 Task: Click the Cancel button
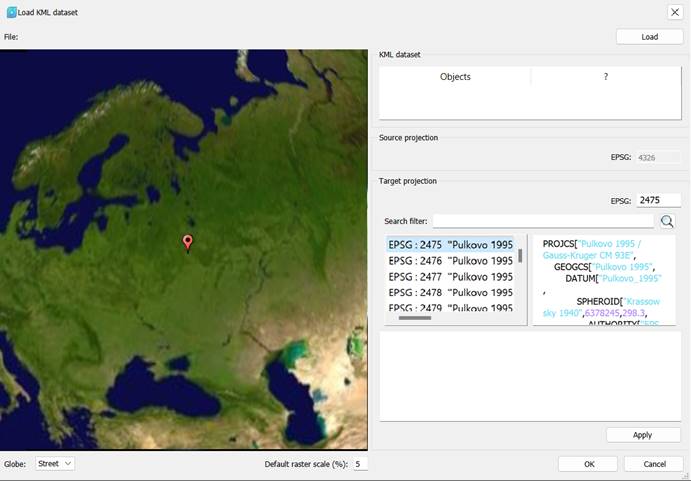coord(653,464)
